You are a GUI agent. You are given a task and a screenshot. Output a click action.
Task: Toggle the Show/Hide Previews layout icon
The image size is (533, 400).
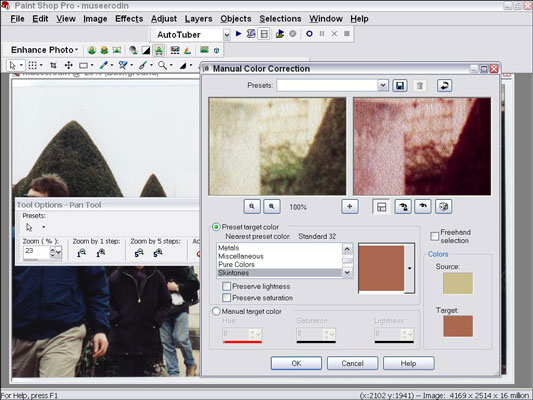coord(381,207)
